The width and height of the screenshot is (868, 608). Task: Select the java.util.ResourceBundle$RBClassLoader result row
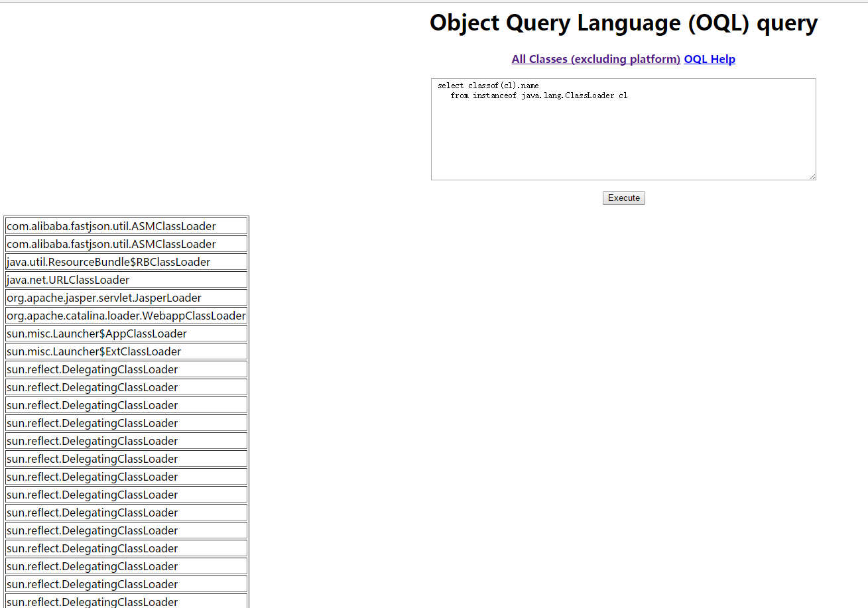tap(126, 262)
